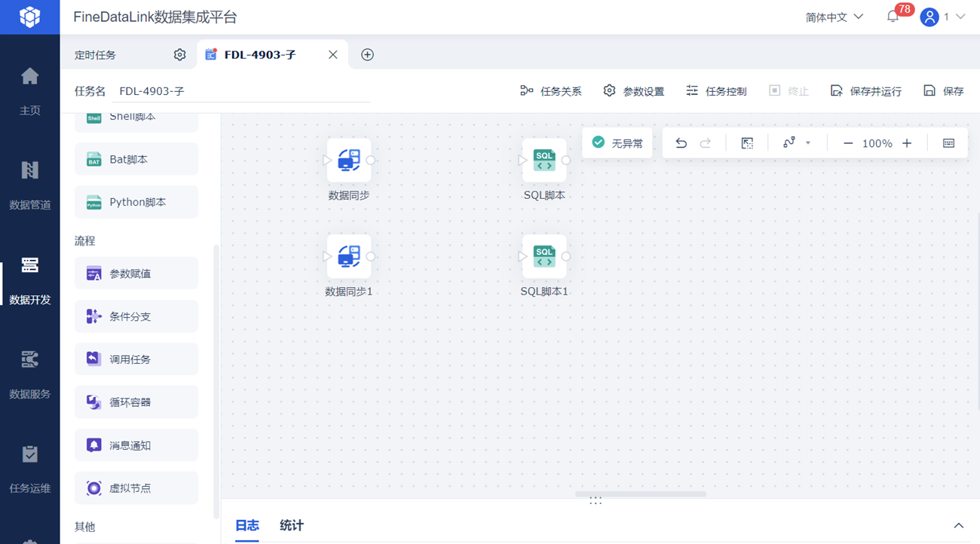Expand the log panel chevron

[x=959, y=525]
